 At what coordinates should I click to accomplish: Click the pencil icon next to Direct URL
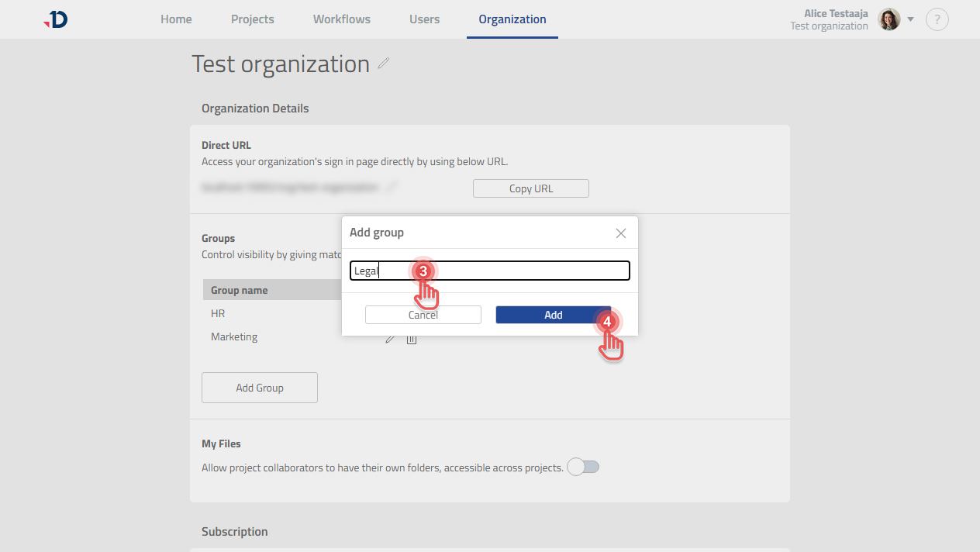(392, 187)
